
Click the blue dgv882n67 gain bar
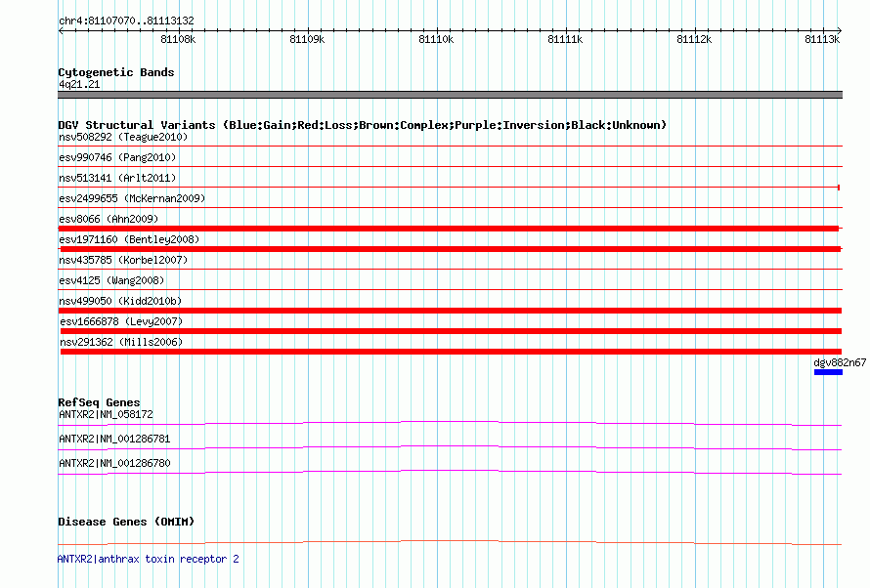(x=828, y=372)
